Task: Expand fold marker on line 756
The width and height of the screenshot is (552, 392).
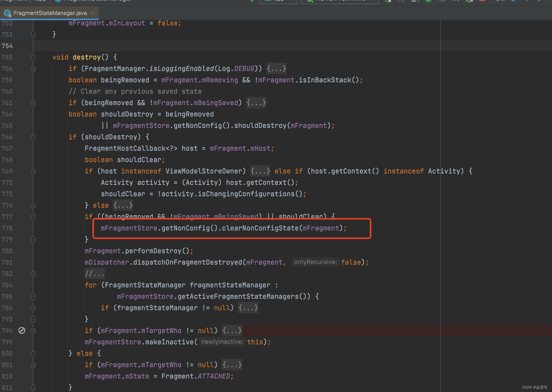Action: (33, 69)
